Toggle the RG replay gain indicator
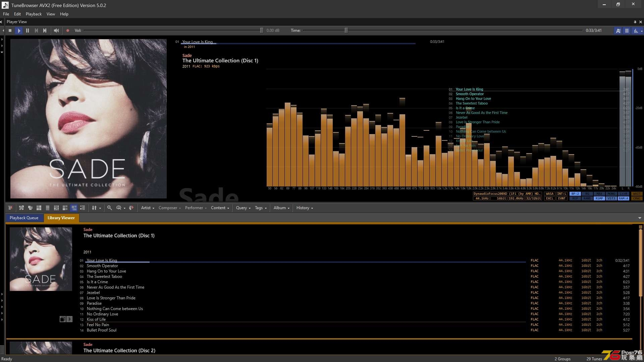 [587, 194]
